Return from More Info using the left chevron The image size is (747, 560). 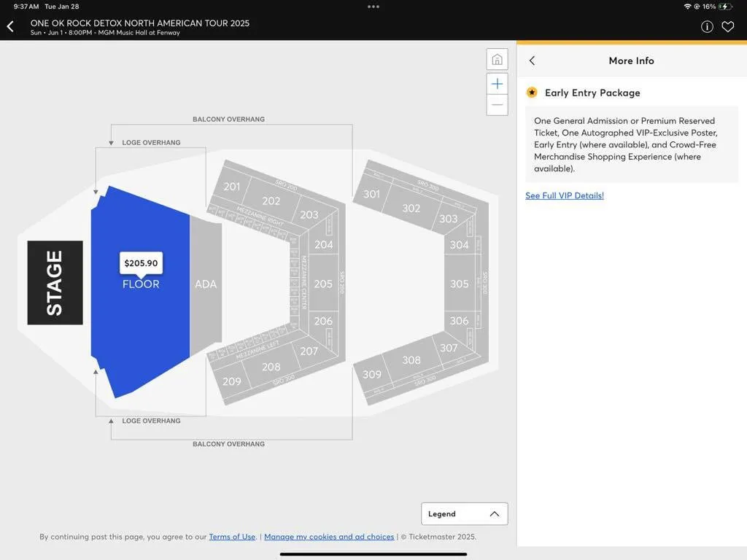tap(532, 61)
